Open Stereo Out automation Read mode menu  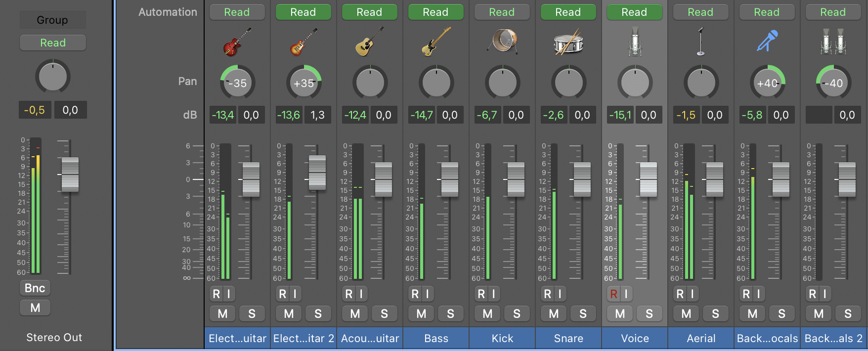point(52,43)
